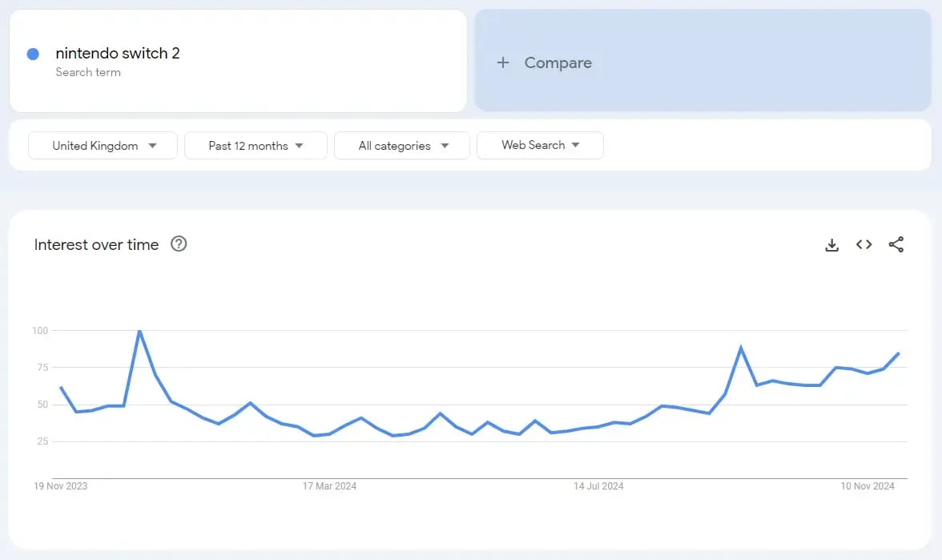Screen dimensions: 942x560
Task: Select the first data point on chart
Action: (x=61, y=387)
